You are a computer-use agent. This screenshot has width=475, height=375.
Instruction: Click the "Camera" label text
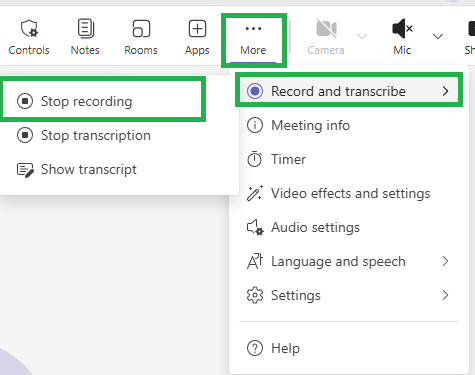326,50
